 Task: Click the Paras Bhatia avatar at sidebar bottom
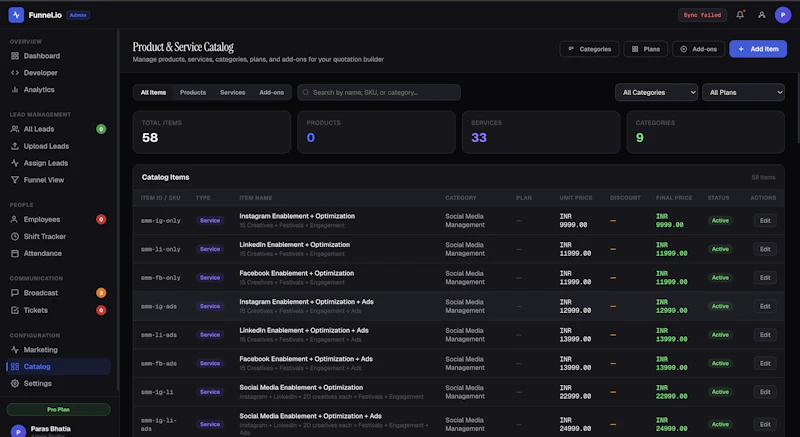[18, 431]
